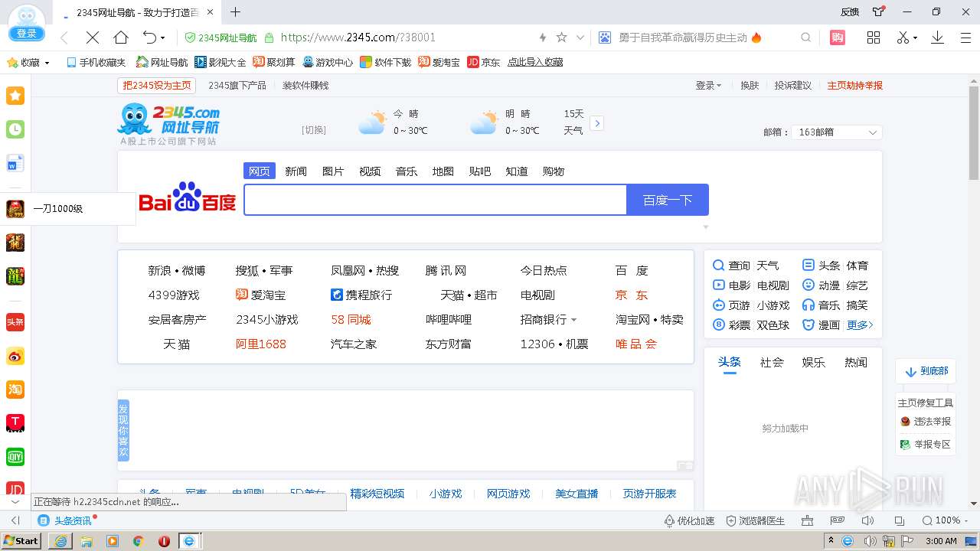The width and height of the screenshot is (980, 551).
Task: Click 主页劫持举报 link
Action: (x=854, y=86)
